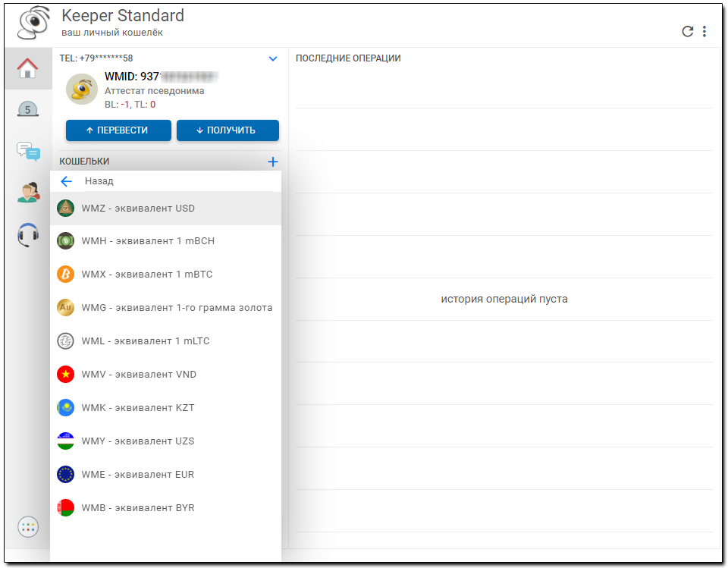
Task: Select WMV - эквивалент VND
Action: point(166,375)
